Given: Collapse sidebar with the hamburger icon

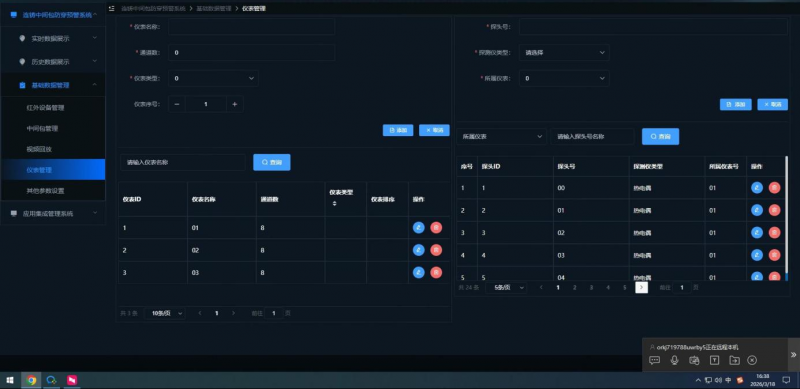Looking at the screenshot, I should click(x=112, y=9).
